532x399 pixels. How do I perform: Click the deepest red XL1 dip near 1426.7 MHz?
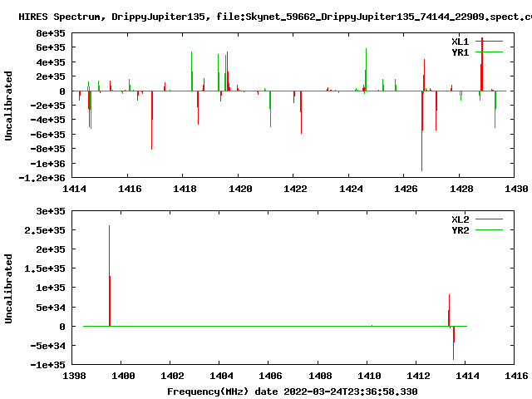point(421,131)
